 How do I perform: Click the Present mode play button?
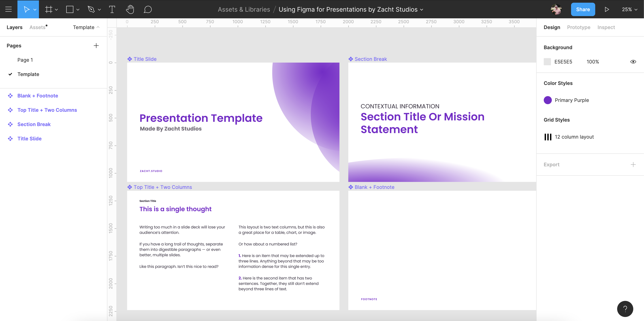pyautogui.click(x=607, y=9)
